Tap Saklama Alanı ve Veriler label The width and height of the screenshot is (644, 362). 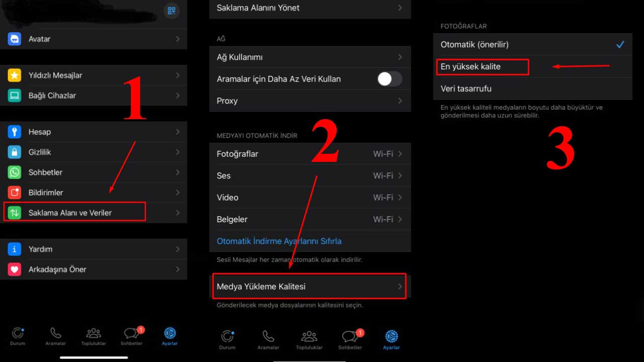[x=70, y=213]
